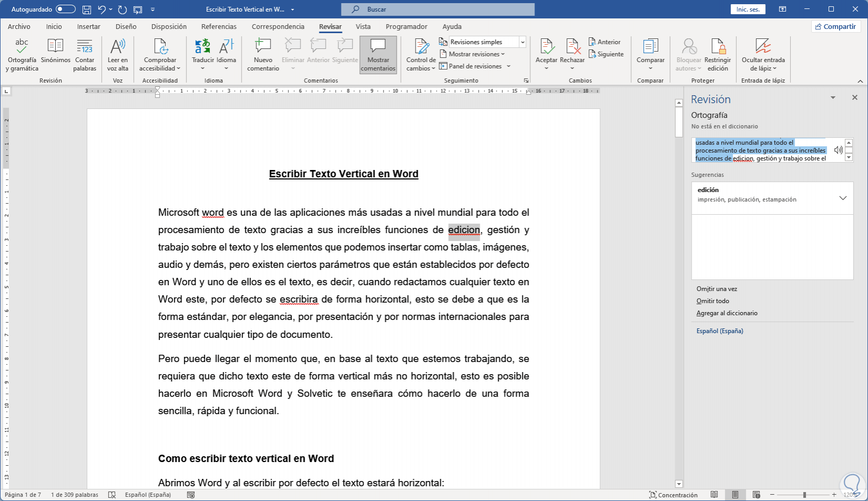Click the Español (España) language link
The image size is (868, 501).
tap(720, 331)
